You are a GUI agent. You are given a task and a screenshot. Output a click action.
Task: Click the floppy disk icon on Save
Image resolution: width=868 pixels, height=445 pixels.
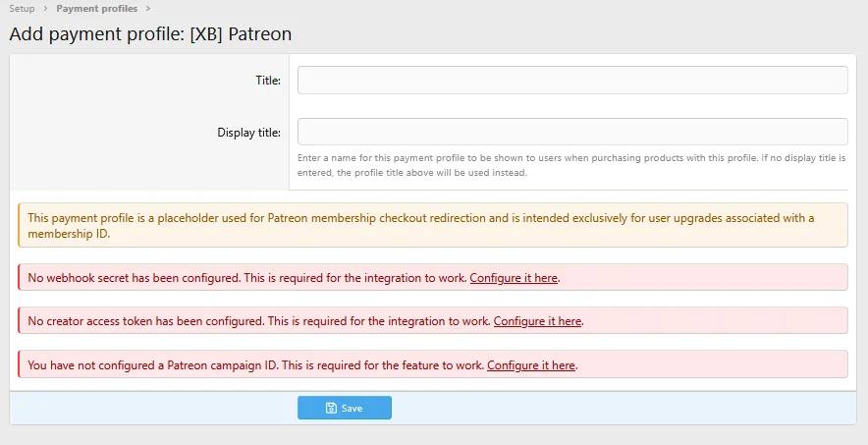[331, 408]
